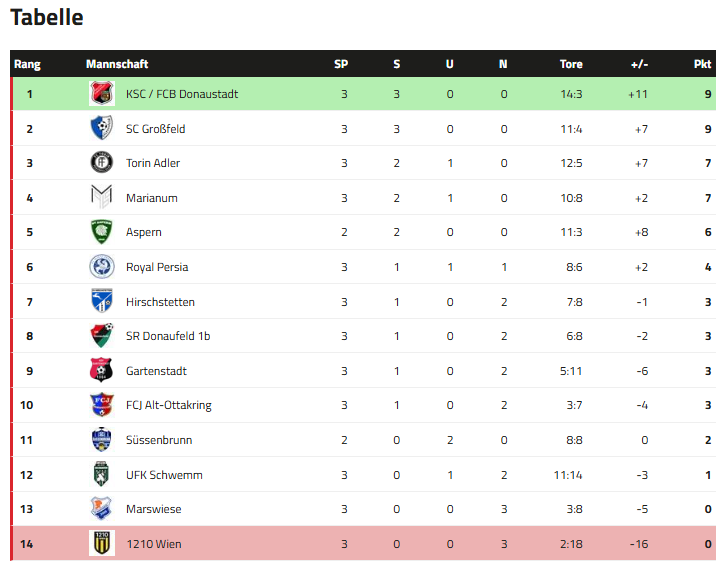
Task: Click the Gartenstadt team badge
Action: click(102, 371)
